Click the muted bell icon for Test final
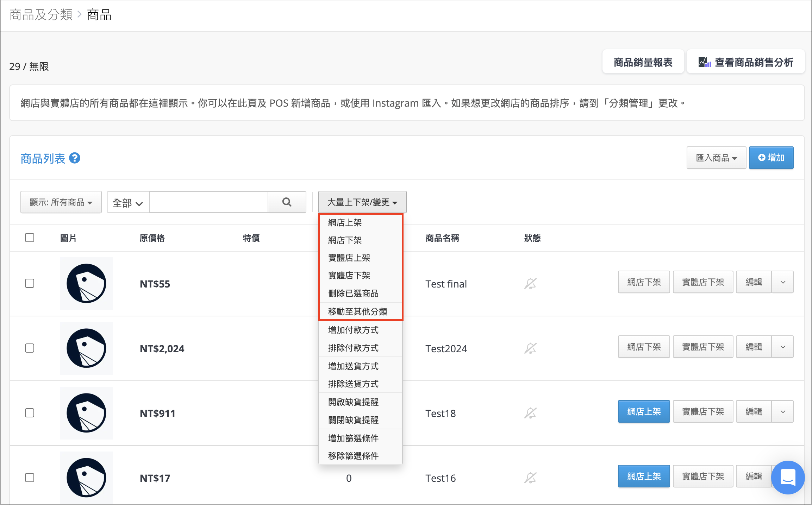 click(x=530, y=283)
